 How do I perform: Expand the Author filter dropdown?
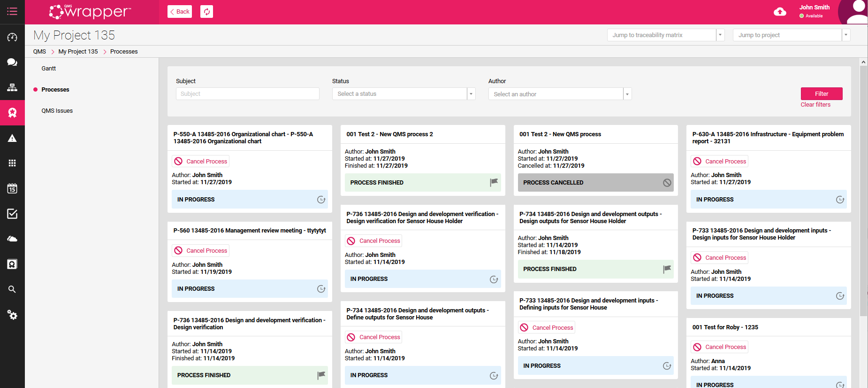coord(627,94)
